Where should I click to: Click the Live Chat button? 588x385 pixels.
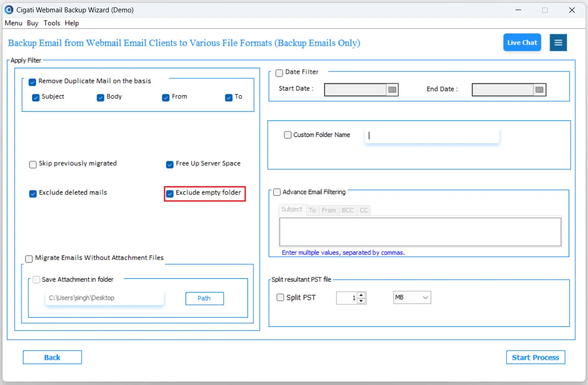click(522, 43)
